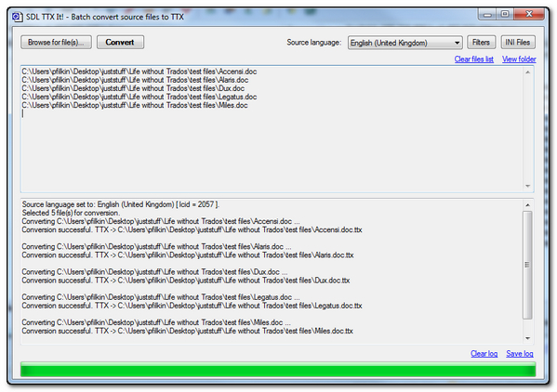Click the Legatus.doc.ttx conversion line in log
The width and height of the screenshot is (557, 392).
[192, 306]
